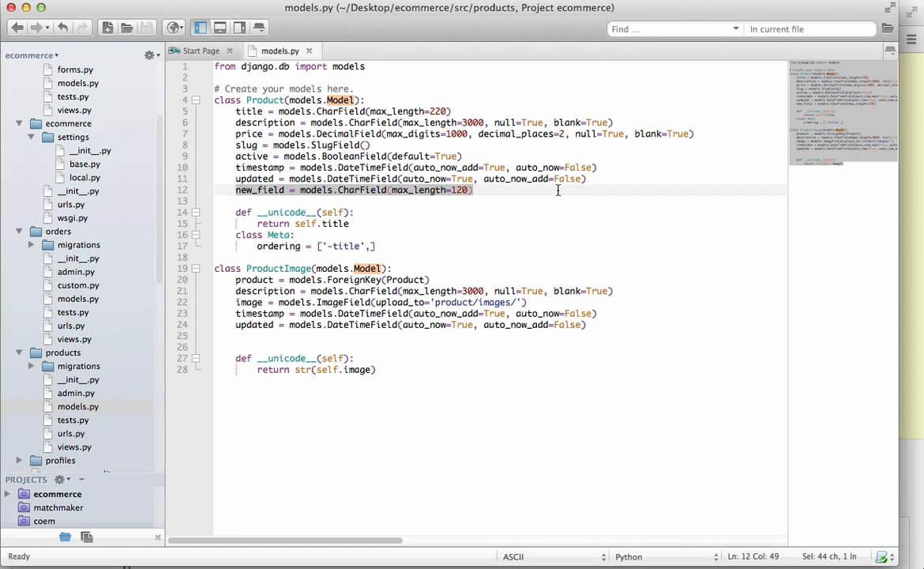Close the models.py editor tab

(x=309, y=51)
